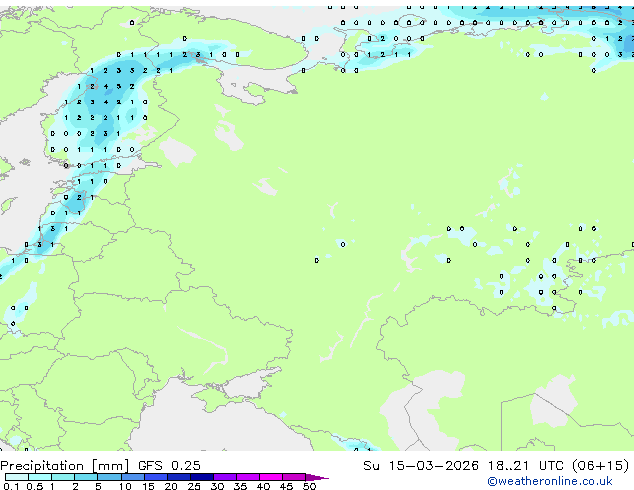Click the '45' legend scale label
Viewport: 634px width, 490px height.
click(287, 486)
